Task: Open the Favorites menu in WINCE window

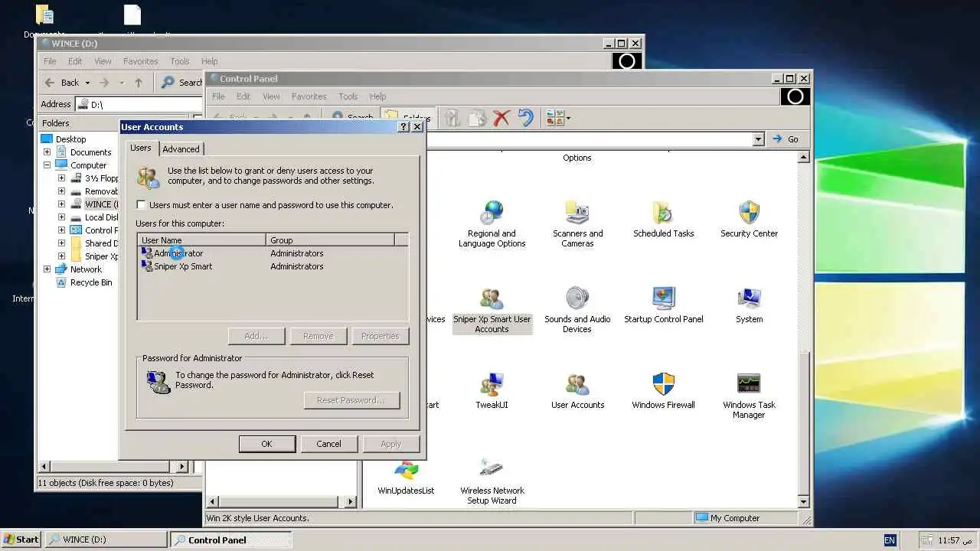Action: [x=141, y=61]
